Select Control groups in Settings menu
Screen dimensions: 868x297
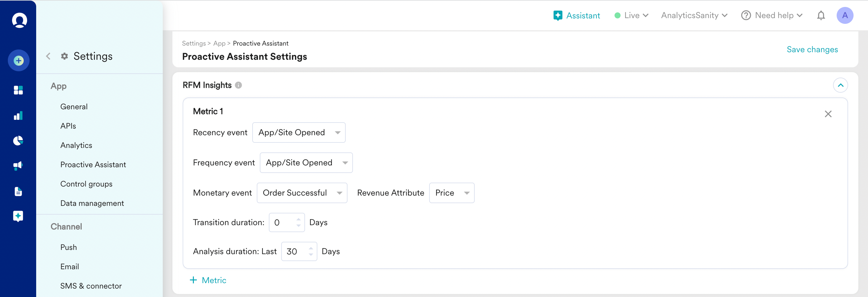tap(86, 184)
